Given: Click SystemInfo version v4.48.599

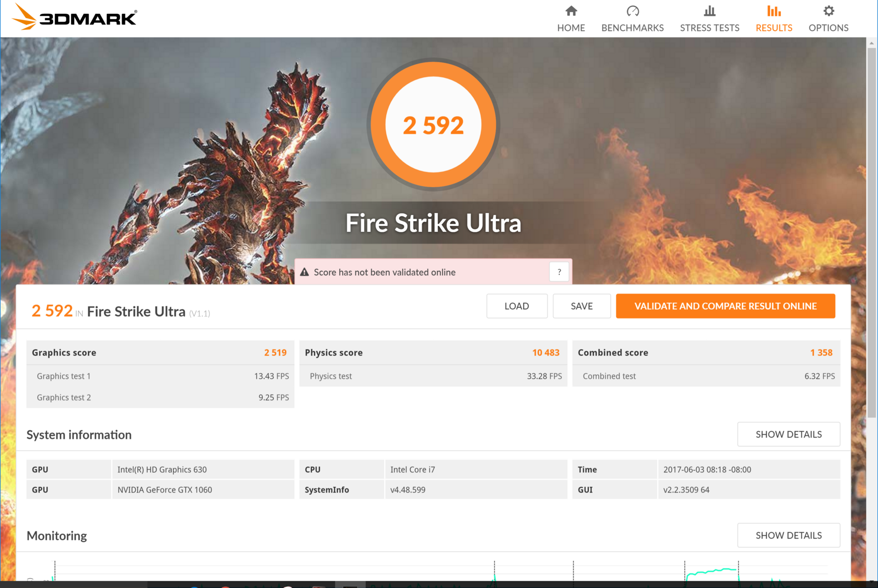Looking at the screenshot, I should point(408,490).
